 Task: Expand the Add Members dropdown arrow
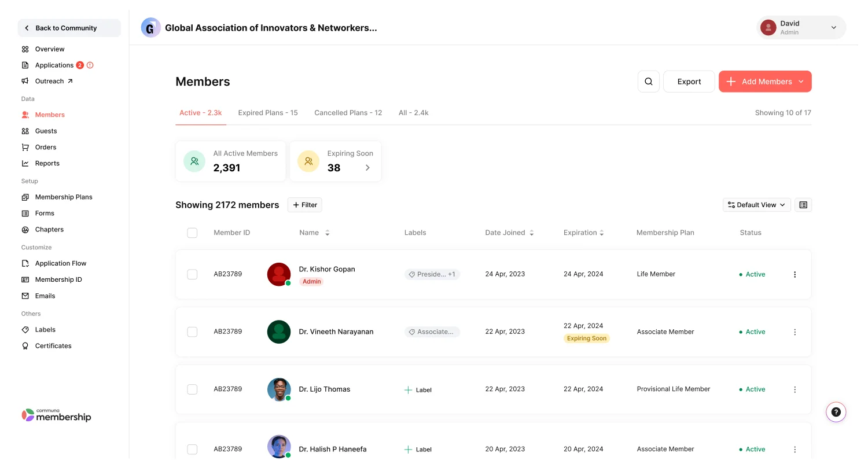(x=802, y=82)
